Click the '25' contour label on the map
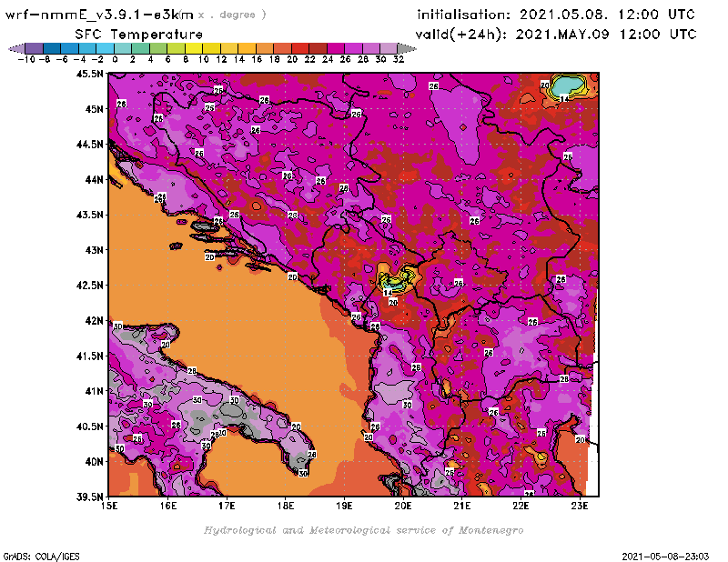The width and height of the screenshot is (728, 562). tap(210, 107)
